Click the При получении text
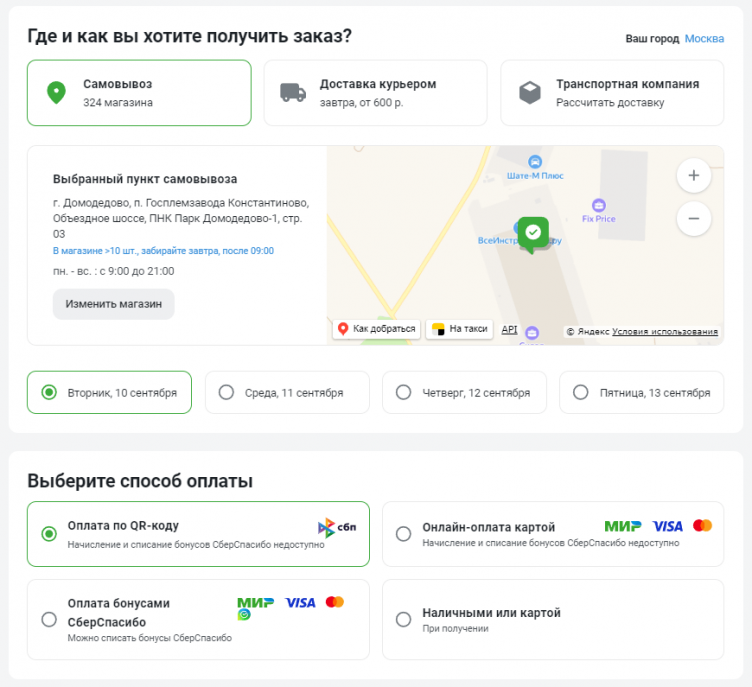The width and height of the screenshot is (752, 687). pyautogui.click(x=456, y=628)
